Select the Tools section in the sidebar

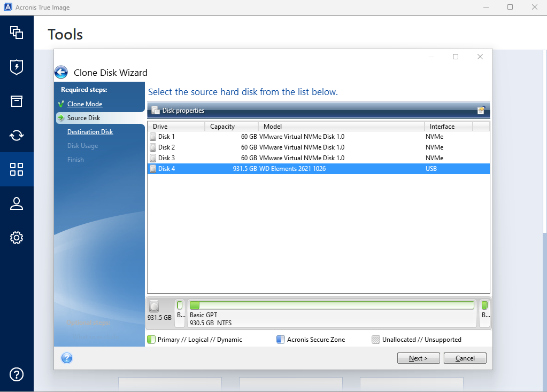(x=17, y=169)
